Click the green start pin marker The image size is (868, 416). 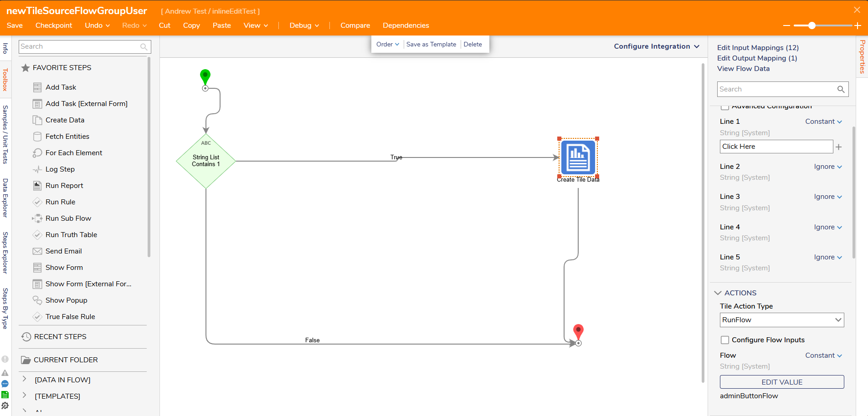(x=205, y=76)
